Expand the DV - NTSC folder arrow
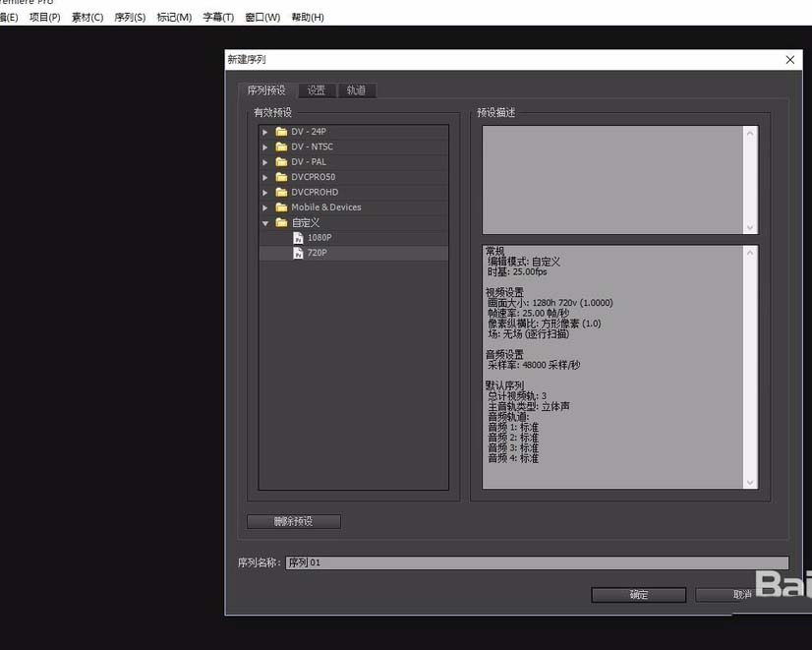Screen dimensions: 812x650 click(265, 148)
